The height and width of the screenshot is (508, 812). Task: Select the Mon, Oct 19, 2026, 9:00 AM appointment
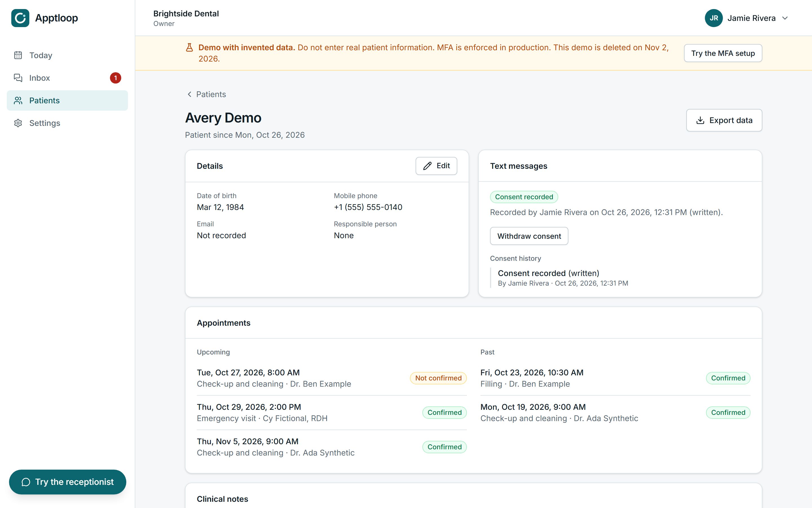click(615, 412)
